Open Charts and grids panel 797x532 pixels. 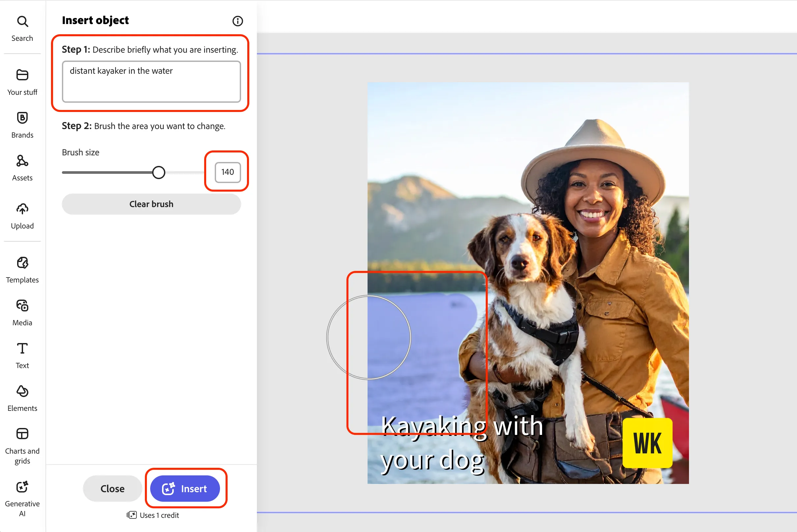22,446
